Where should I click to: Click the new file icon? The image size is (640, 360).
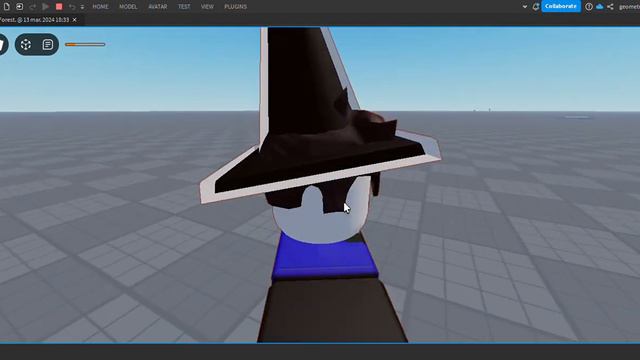point(7,7)
